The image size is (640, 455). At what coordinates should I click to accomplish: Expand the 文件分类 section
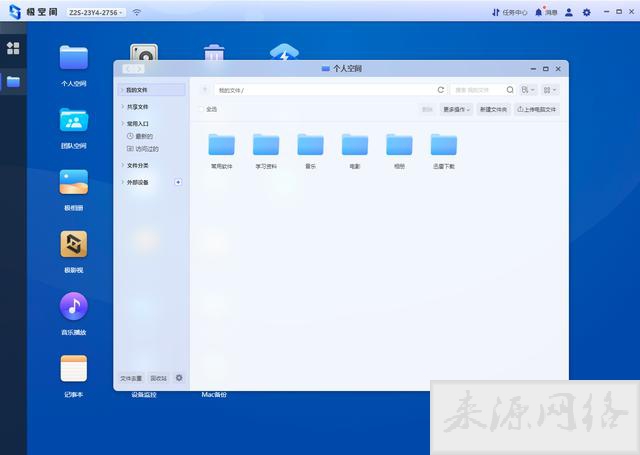pyautogui.click(x=122, y=165)
